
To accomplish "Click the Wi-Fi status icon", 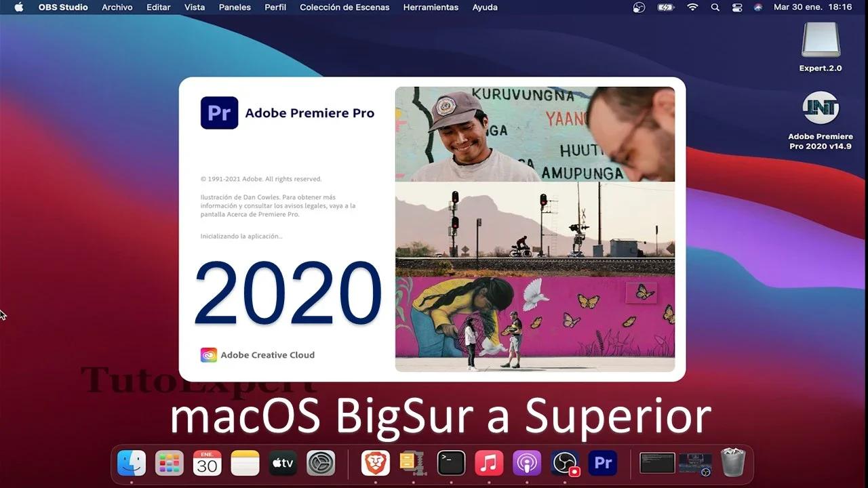I will [x=692, y=7].
